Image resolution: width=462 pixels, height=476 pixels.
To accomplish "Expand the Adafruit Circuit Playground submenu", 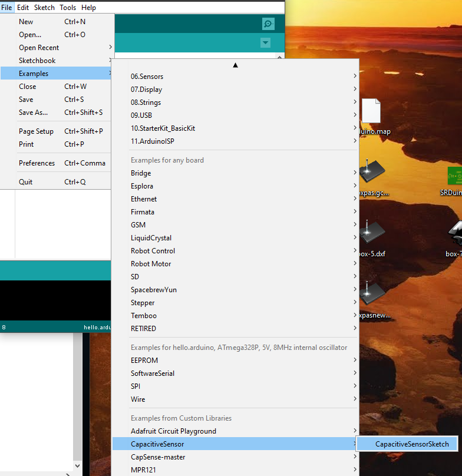I will [235, 431].
